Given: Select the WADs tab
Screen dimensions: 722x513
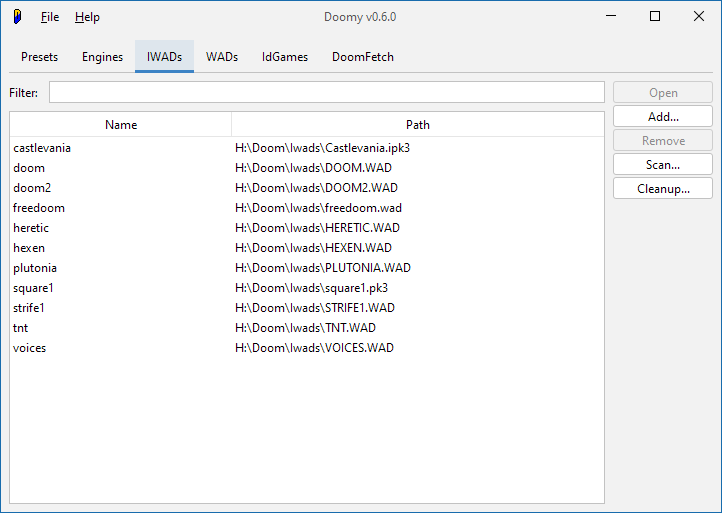Looking at the screenshot, I should coord(222,57).
